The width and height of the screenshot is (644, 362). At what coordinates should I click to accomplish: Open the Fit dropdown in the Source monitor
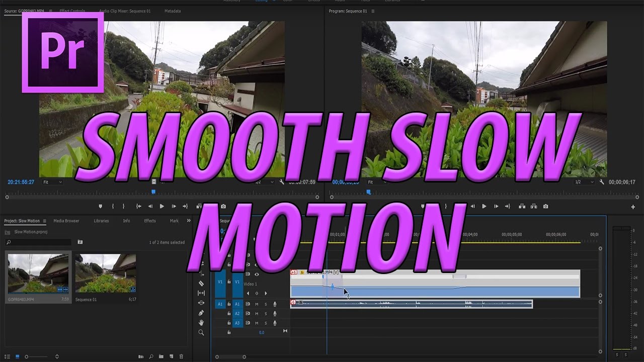[x=52, y=182]
